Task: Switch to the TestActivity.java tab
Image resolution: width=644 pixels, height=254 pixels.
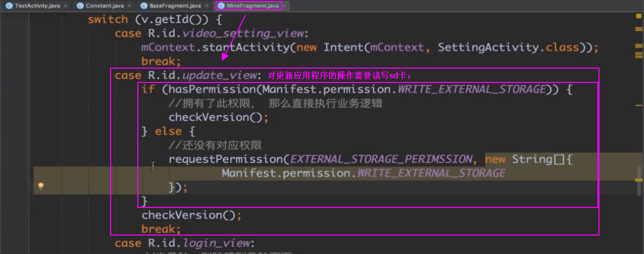Action: click(x=37, y=6)
